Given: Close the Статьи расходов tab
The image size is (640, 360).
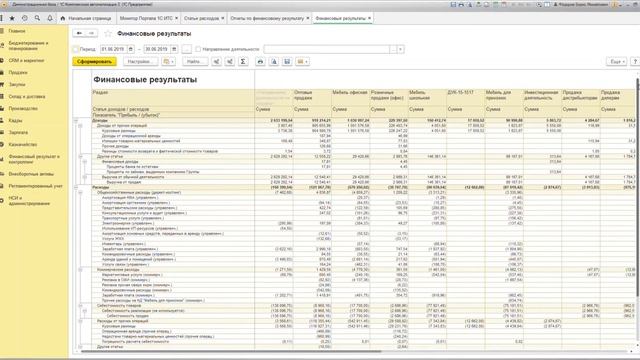Looking at the screenshot, I should [x=222, y=18].
